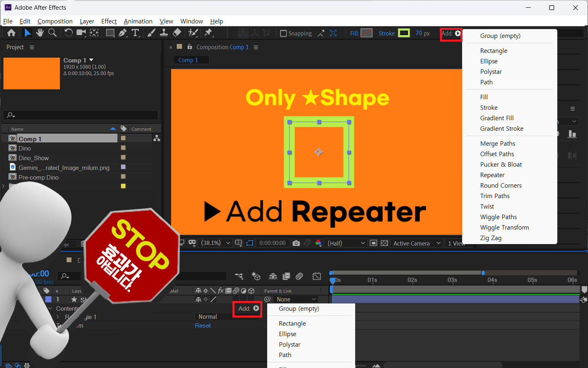Click the Add button in the toolbar

pos(451,33)
